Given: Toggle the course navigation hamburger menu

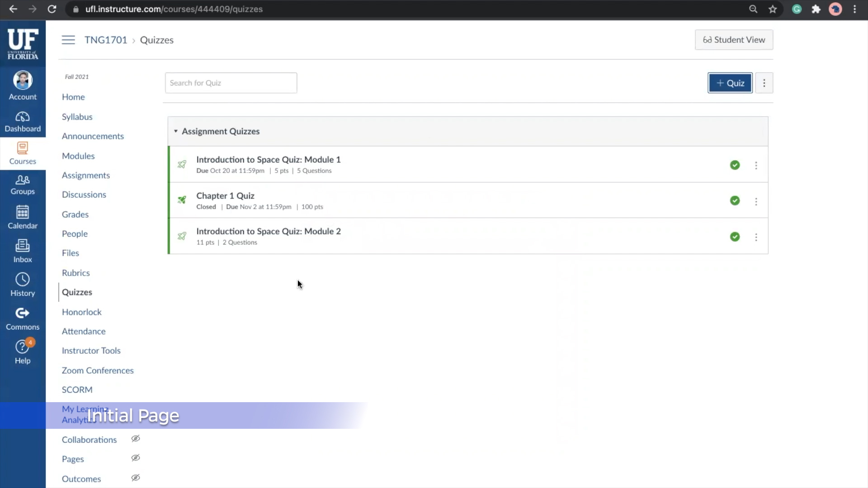Looking at the screenshot, I should 68,40.
